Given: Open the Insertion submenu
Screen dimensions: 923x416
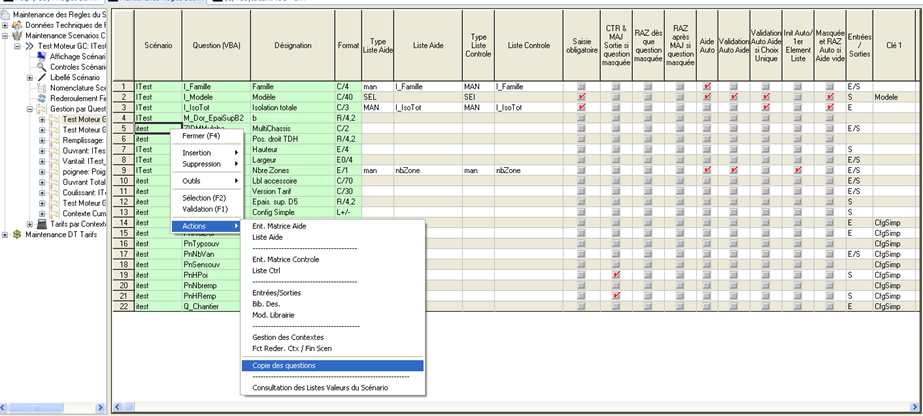Looking at the screenshot, I should [x=197, y=152].
